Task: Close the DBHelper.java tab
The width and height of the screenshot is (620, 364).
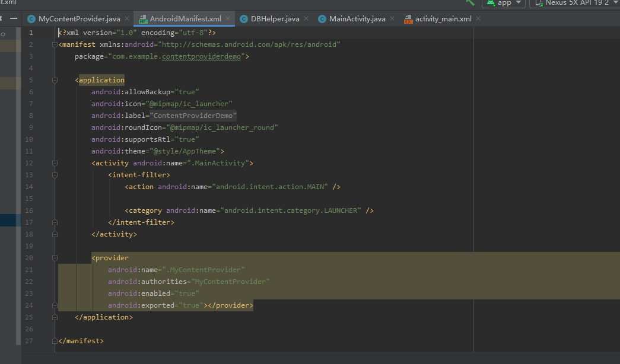Action: click(306, 18)
